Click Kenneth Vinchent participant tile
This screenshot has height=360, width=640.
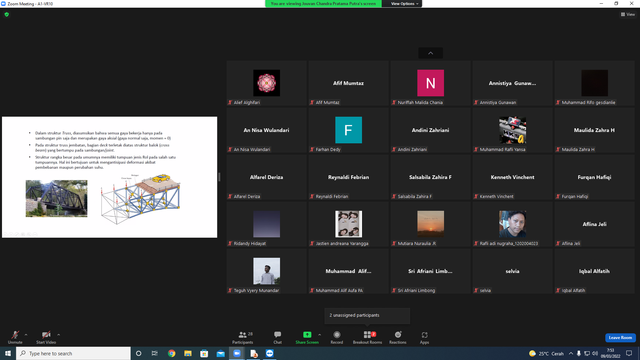click(x=512, y=177)
